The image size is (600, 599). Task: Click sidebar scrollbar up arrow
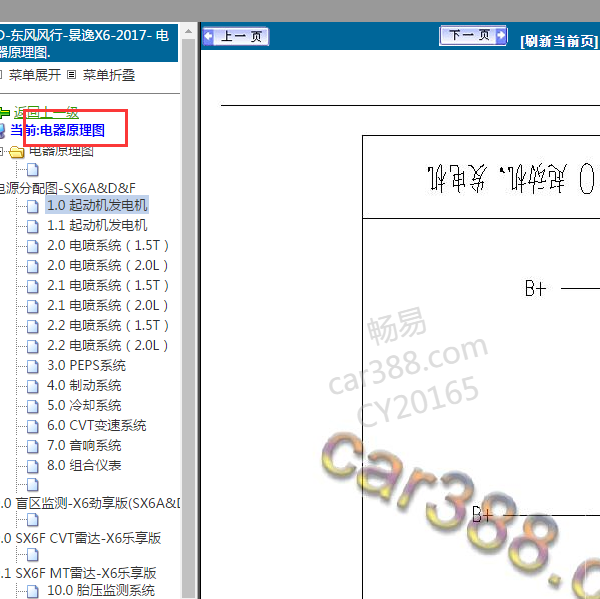[x=188, y=31]
